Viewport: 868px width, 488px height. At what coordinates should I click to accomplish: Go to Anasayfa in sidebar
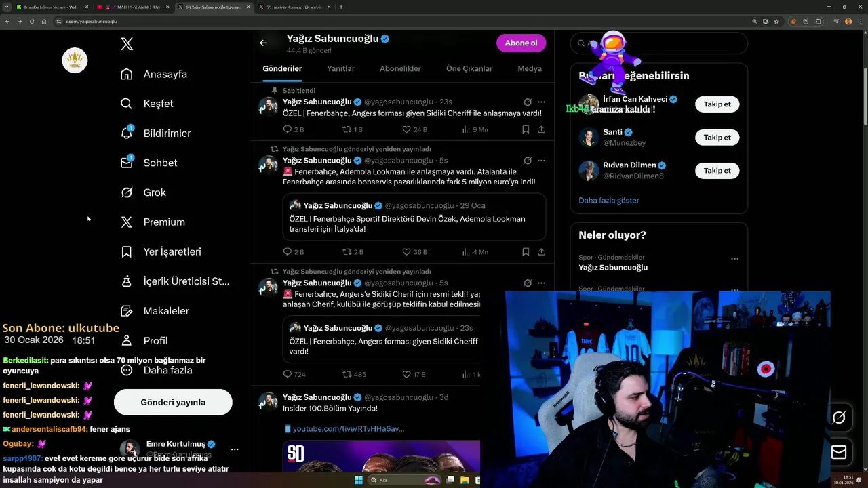154,74
